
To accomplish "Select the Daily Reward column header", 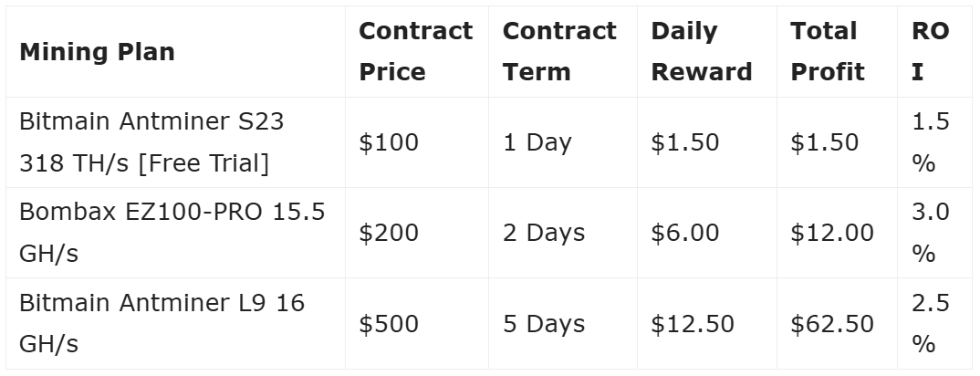I will [x=701, y=52].
